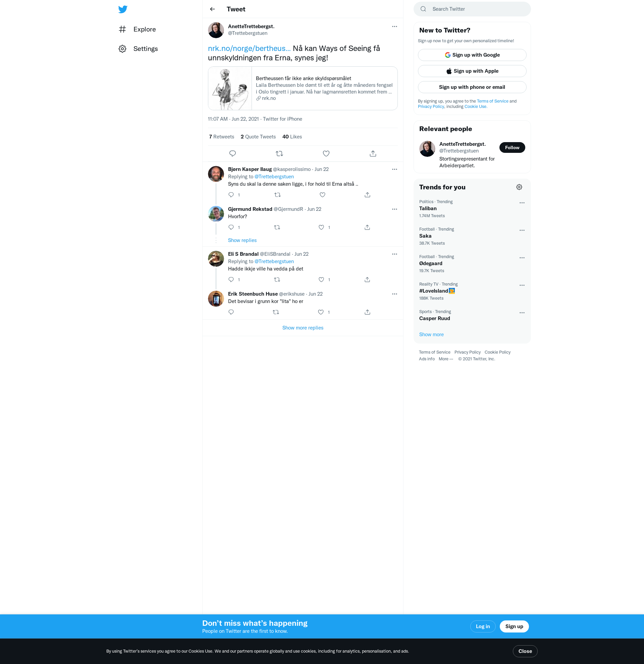Share Erik Steenbuch Huse's reply

[367, 312]
